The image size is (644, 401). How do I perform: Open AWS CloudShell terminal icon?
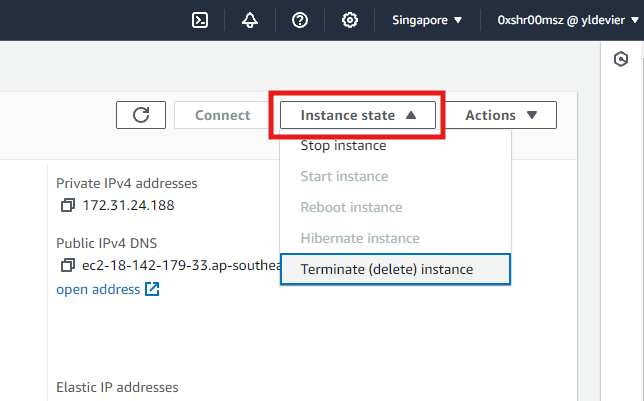click(200, 20)
